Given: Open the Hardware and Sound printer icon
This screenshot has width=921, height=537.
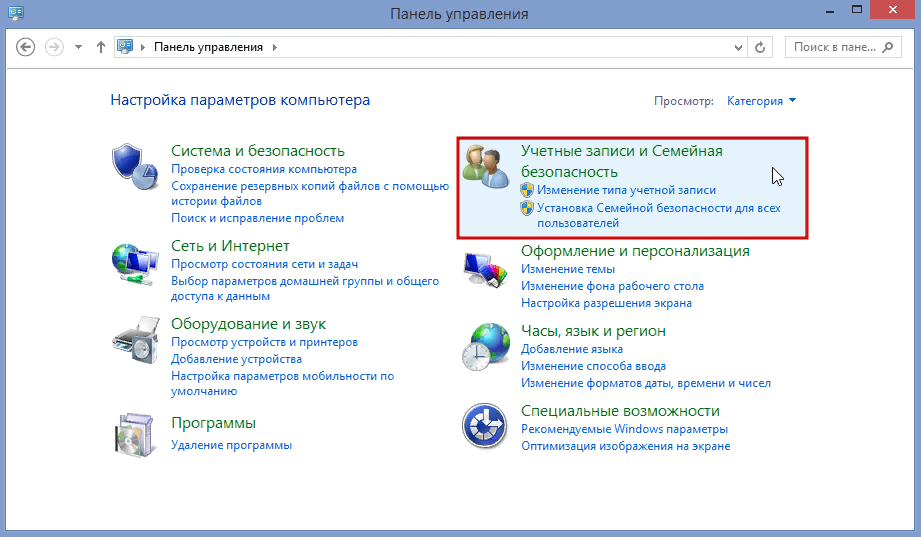Looking at the screenshot, I should 136,341.
